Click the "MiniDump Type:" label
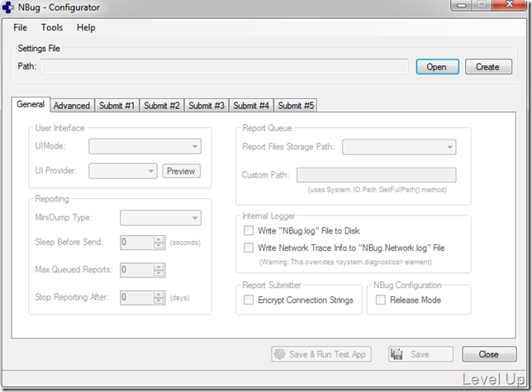 tap(64, 217)
